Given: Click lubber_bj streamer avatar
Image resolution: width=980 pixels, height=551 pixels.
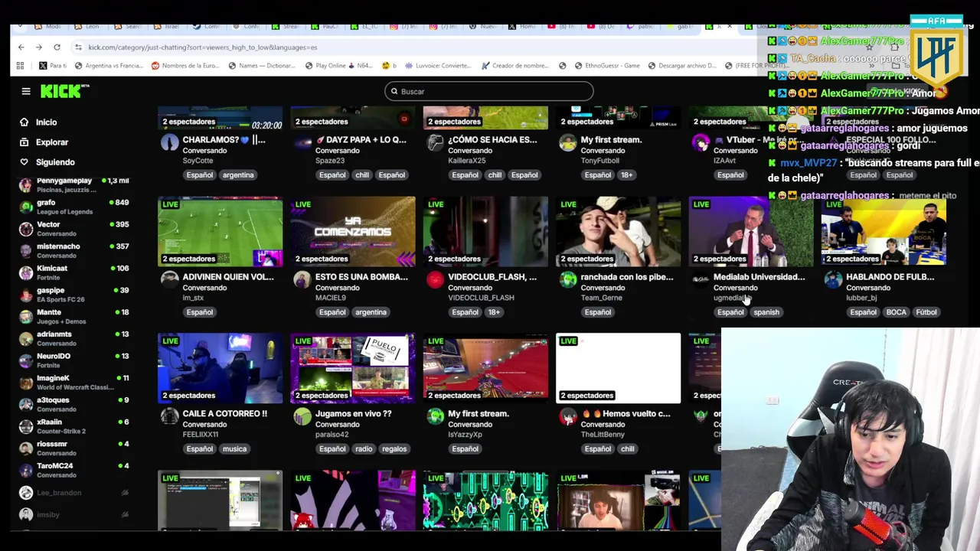Looking at the screenshot, I should (833, 280).
